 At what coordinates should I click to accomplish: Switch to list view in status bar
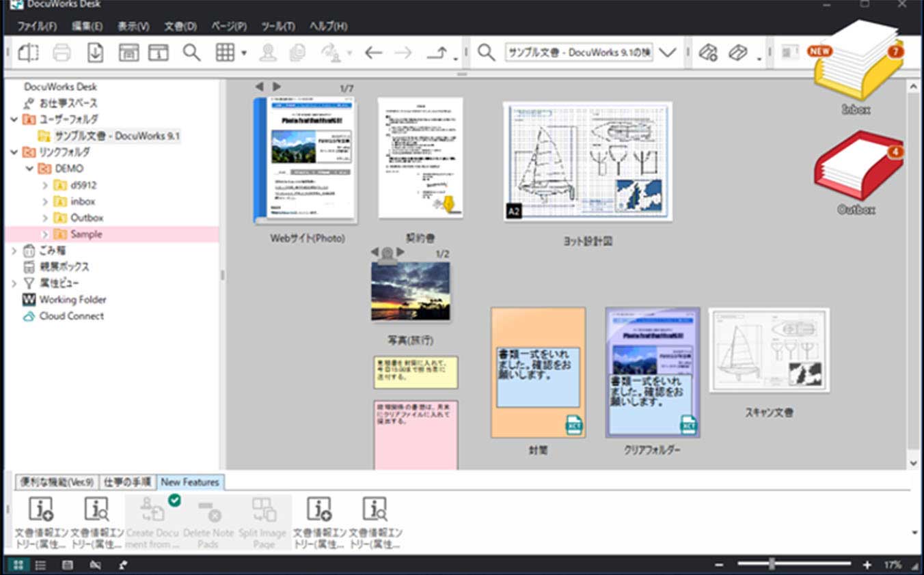[40, 565]
